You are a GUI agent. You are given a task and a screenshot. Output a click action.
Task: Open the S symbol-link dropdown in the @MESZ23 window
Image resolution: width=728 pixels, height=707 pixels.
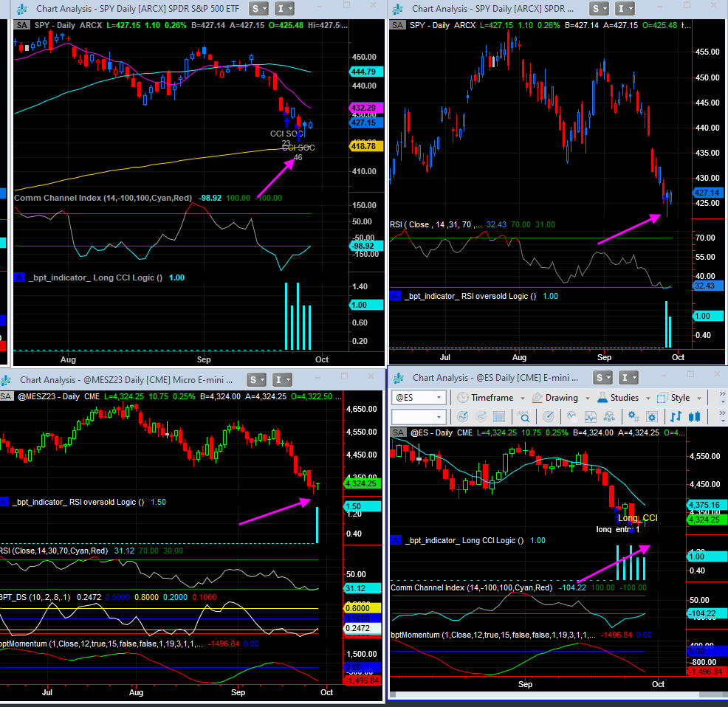point(256,380)
